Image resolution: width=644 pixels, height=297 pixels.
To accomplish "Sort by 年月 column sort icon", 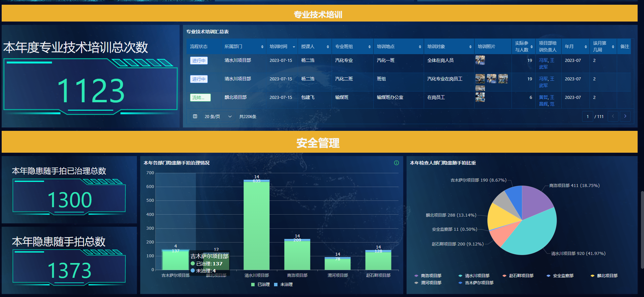I will (585, 47).
